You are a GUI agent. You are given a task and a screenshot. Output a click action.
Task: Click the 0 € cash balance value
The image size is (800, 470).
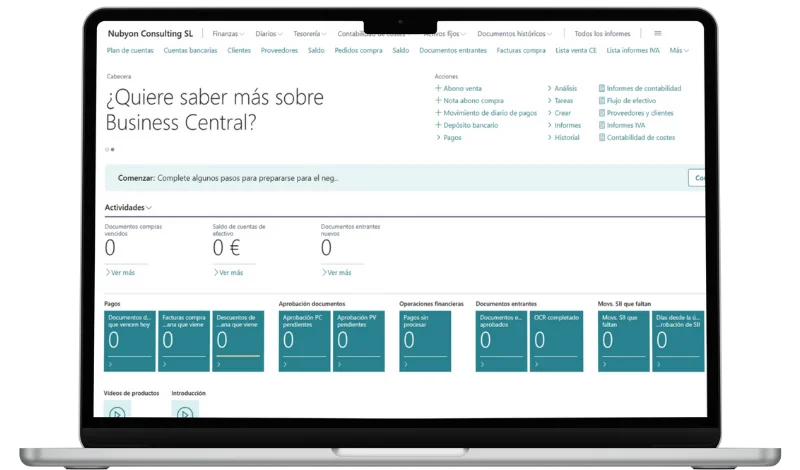[226, 248]
